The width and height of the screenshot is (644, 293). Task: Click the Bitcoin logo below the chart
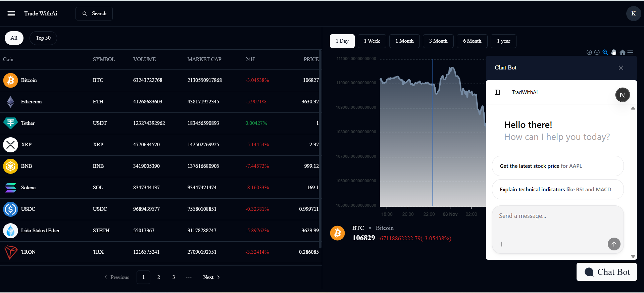[x=337, y=233]
